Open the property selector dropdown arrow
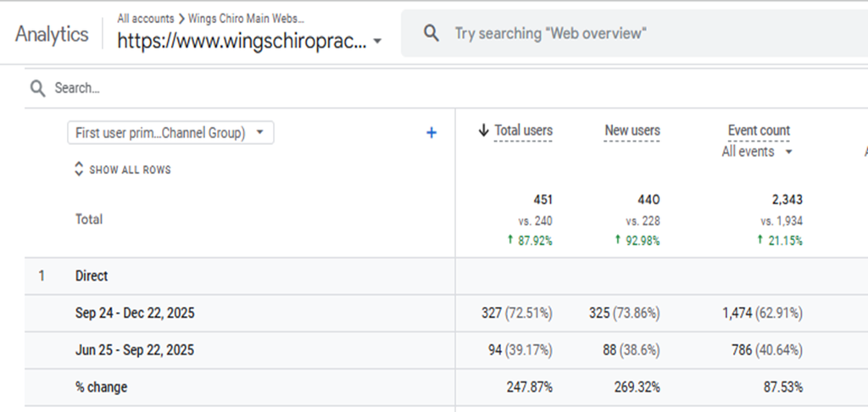 377,41
